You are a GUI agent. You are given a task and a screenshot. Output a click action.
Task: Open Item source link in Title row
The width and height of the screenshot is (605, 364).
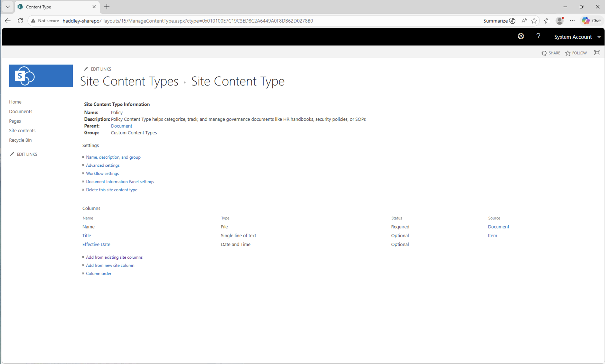pyautogui.click(x=493, y=235)
